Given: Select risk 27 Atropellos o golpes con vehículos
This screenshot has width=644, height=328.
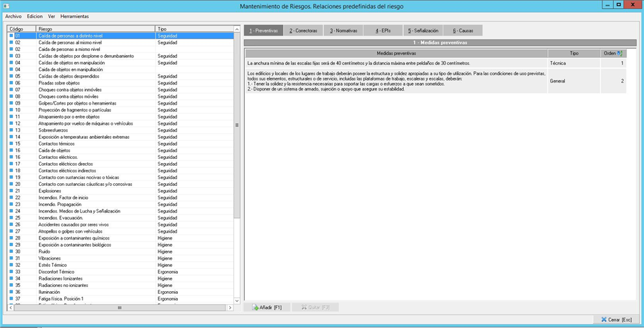Looking at the screenshot, I should point(121,231).
